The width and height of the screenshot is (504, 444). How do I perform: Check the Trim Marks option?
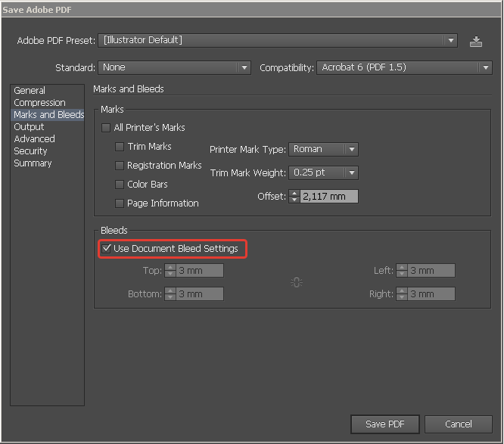pos(120,147)
